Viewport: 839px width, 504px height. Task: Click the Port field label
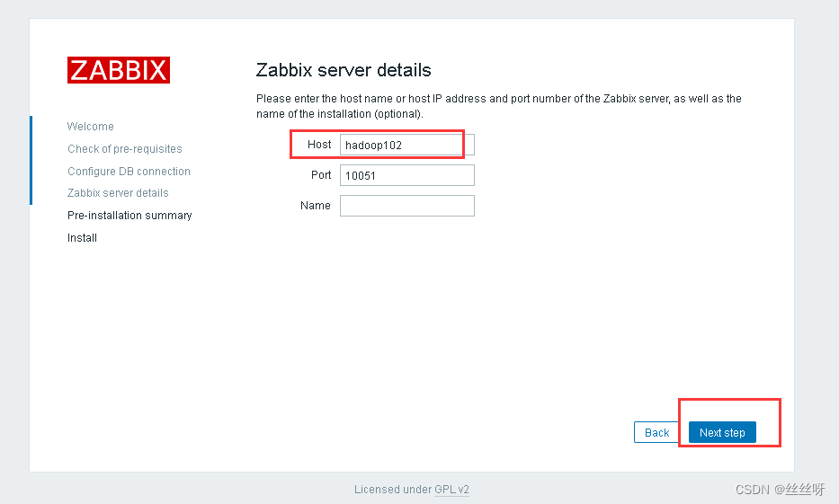click(321, 174)
